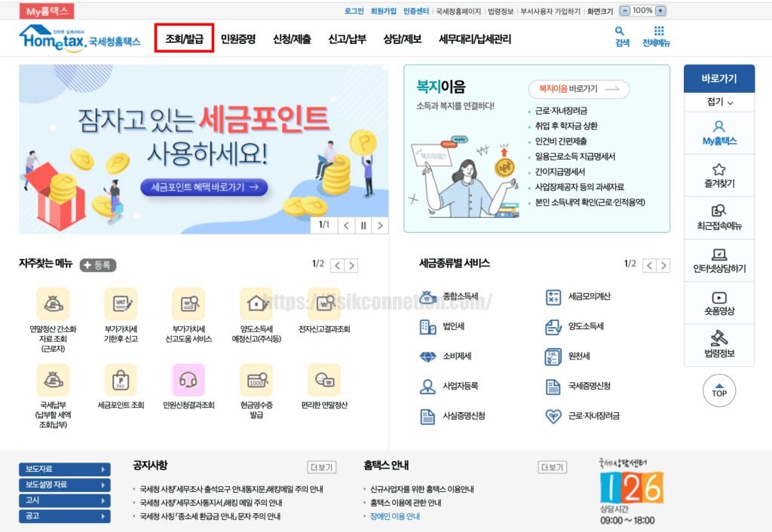This screenshot has width=772, height=532.
Task: Open 근로·자녀장려금 heart icon
Action: pos(553,417)
